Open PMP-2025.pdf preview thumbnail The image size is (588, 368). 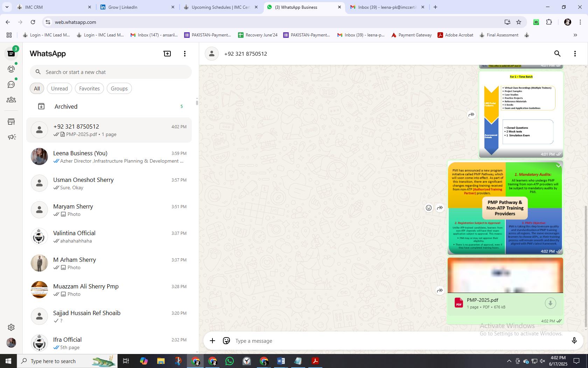point(505,275)
